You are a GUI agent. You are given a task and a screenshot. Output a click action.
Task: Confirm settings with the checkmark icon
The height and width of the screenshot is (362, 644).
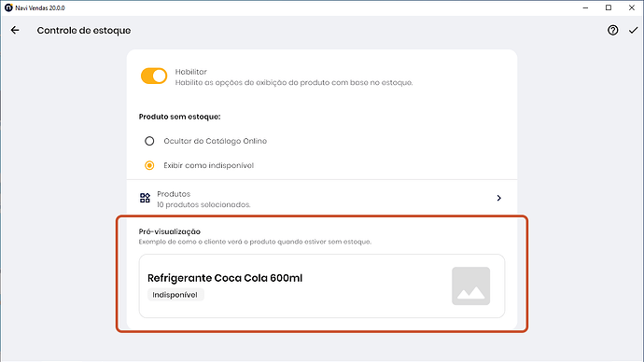pyautogui.click(x=633, y=30)
